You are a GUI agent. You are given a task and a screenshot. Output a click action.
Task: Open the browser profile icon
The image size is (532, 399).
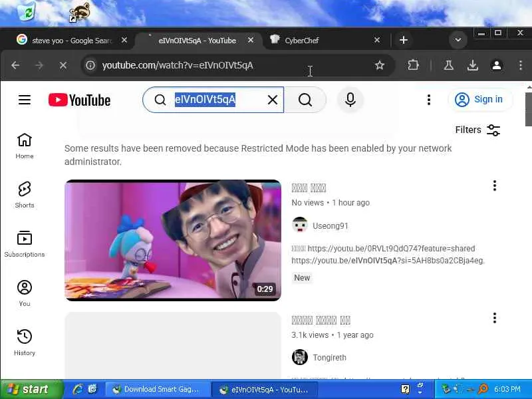click(x=497, y=65)
